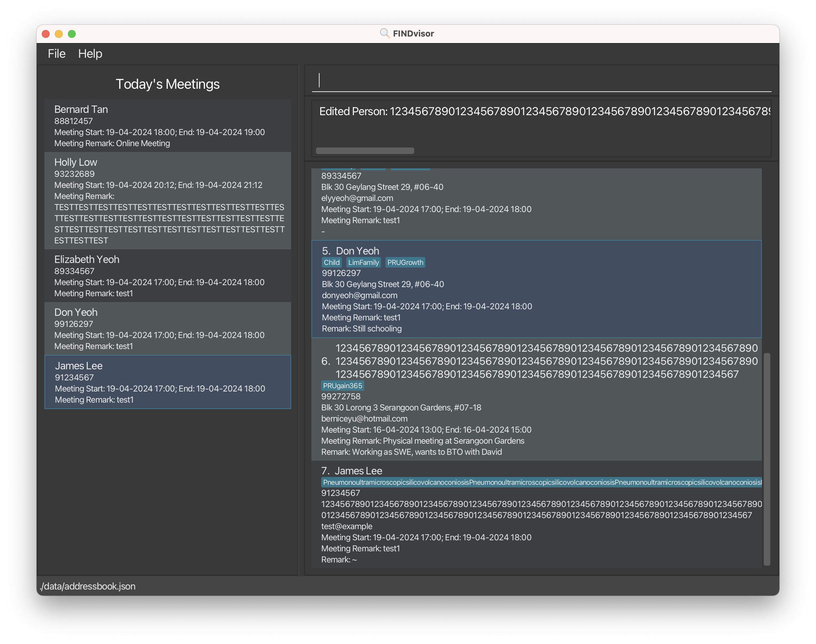Click the red close window button
816x644 pixels.
46,34
